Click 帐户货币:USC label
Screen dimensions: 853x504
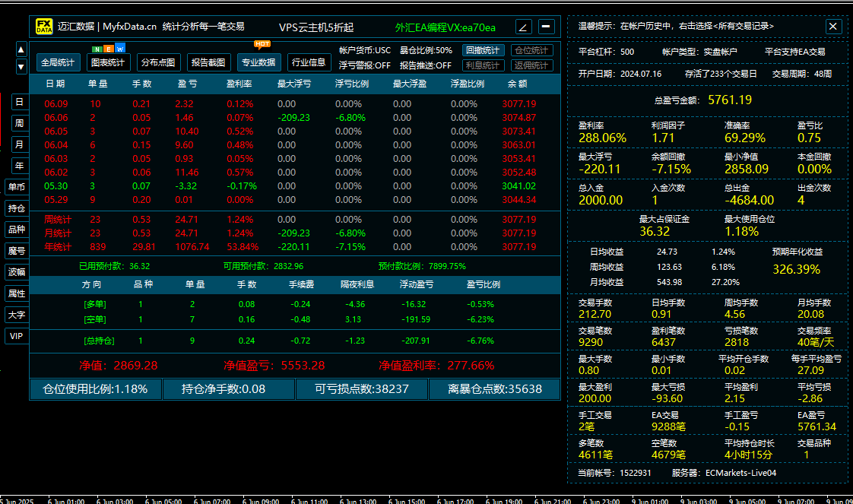click(x=364, y=50)
